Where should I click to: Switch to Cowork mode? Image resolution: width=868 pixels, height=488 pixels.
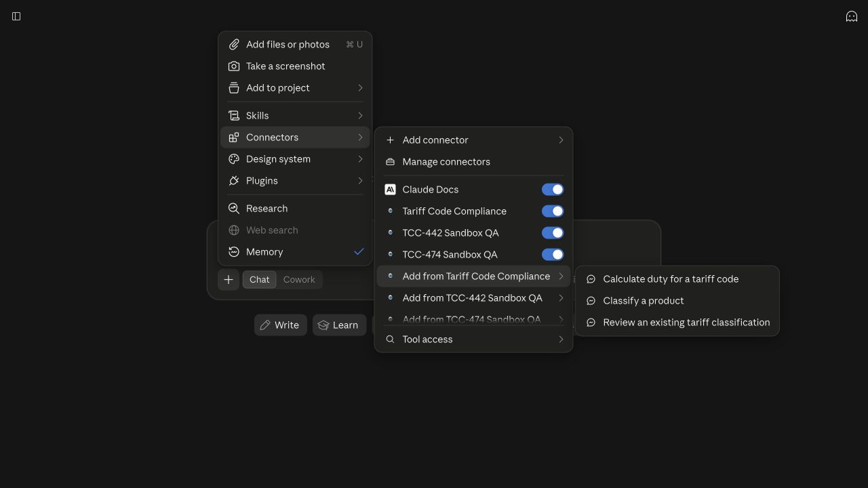pos(299,280)
